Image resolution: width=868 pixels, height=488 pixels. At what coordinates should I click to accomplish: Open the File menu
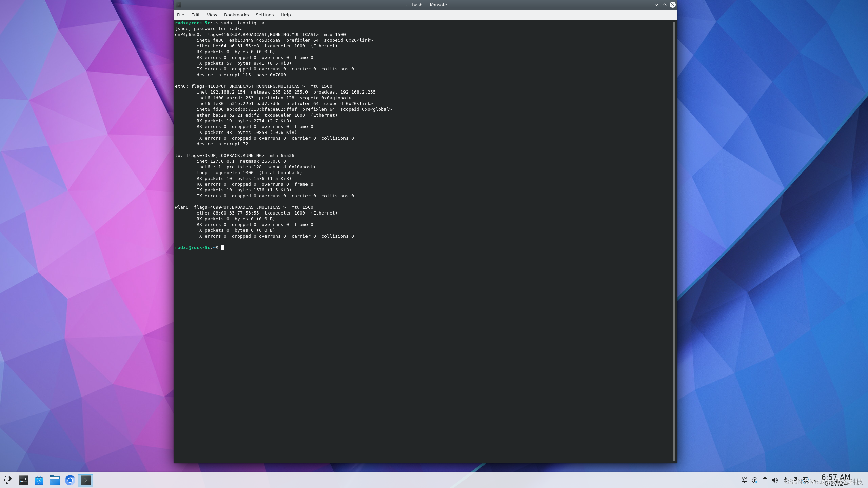click(x=180, y=15)
